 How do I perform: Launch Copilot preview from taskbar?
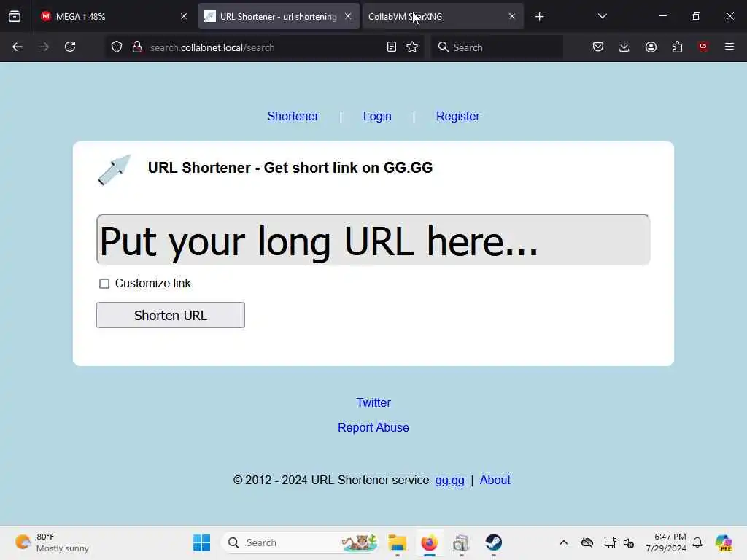(724, 542)
